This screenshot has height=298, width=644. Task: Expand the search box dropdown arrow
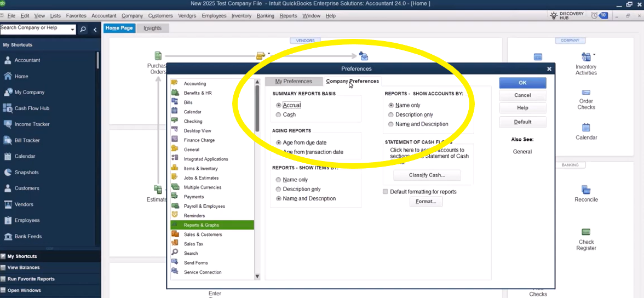point(72,28)
